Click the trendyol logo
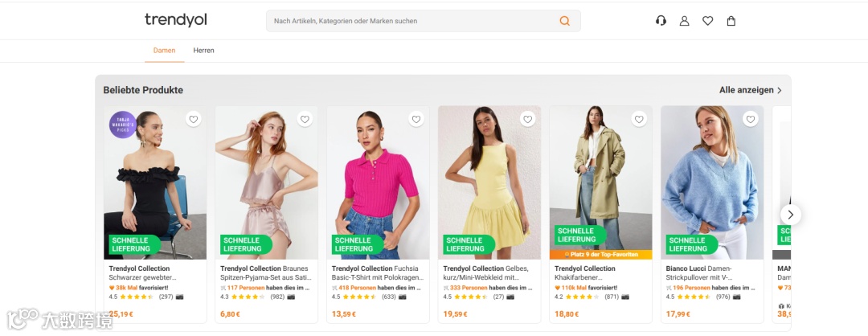The height and width of the screenshot is (336, 868). [175, 20]
